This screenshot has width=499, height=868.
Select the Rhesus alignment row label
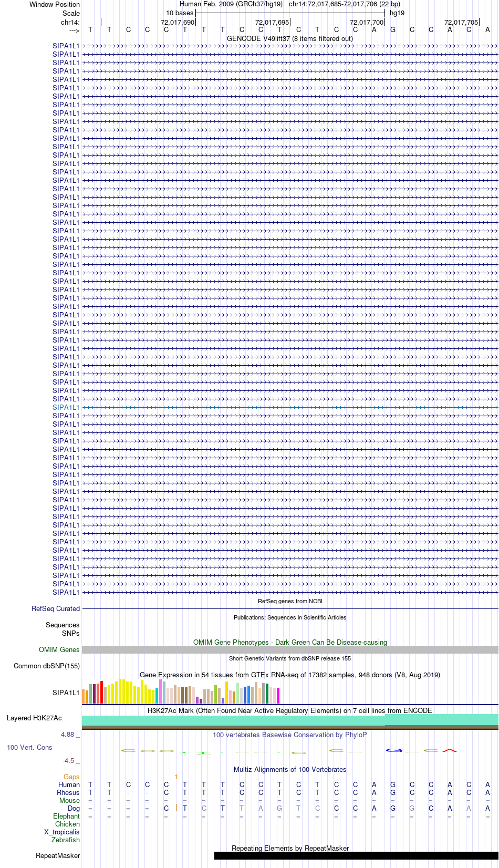(68, 792)
